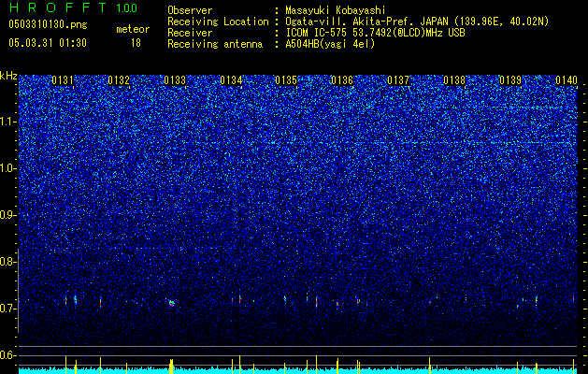
Task: Click the A504HB(yagi 4el) antenna text
Action: tap(330, 44)
